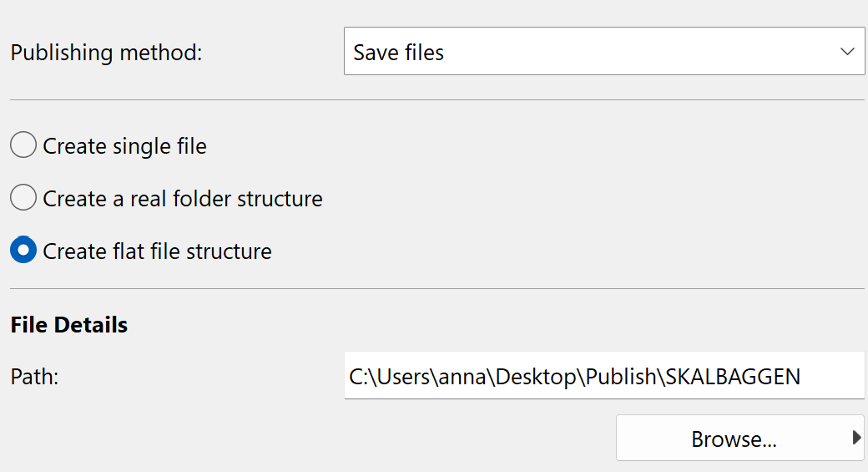Viewport: 868px width, 472px height.
Task: Open the Publishing method dropdown
Action: [x=603, y=52]
